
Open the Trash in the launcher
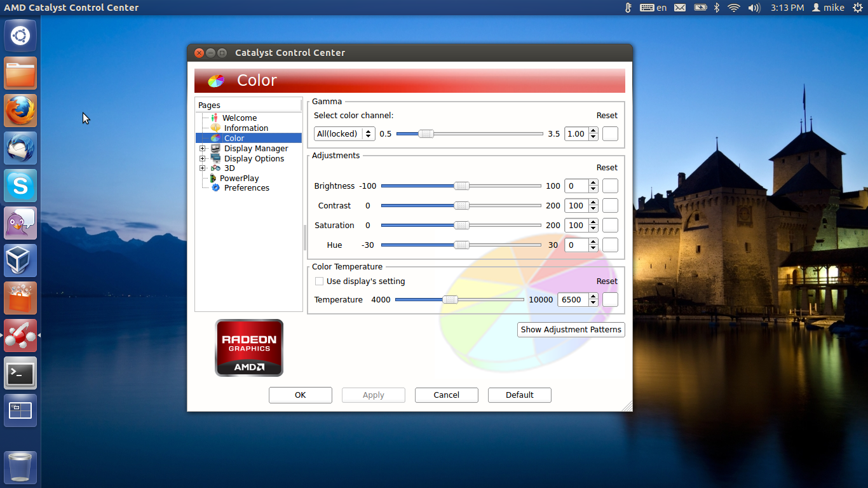pos(20,468)
